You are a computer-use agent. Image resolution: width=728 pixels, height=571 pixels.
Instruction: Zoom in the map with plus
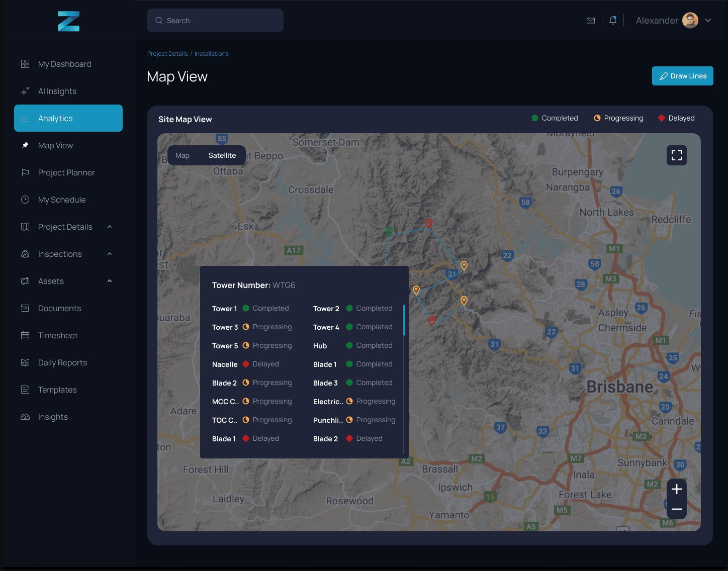[677, 489]
